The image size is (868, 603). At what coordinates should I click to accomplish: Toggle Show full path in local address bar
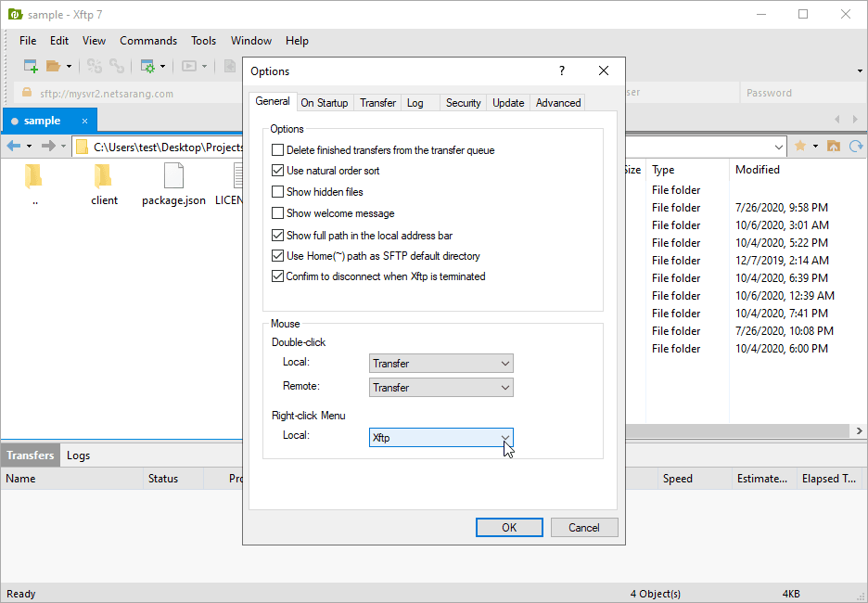pos(277,236)
